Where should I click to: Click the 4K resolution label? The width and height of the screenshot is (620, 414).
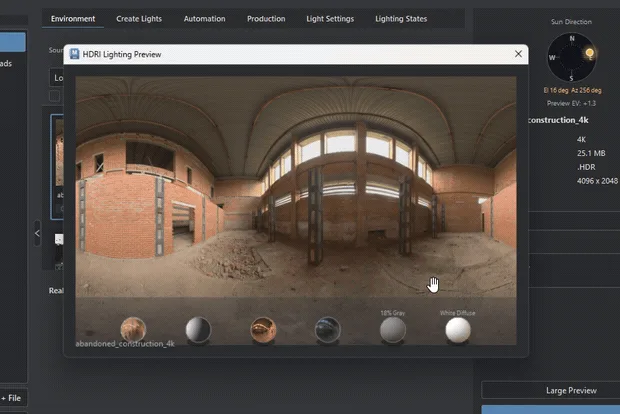(581, 139)
